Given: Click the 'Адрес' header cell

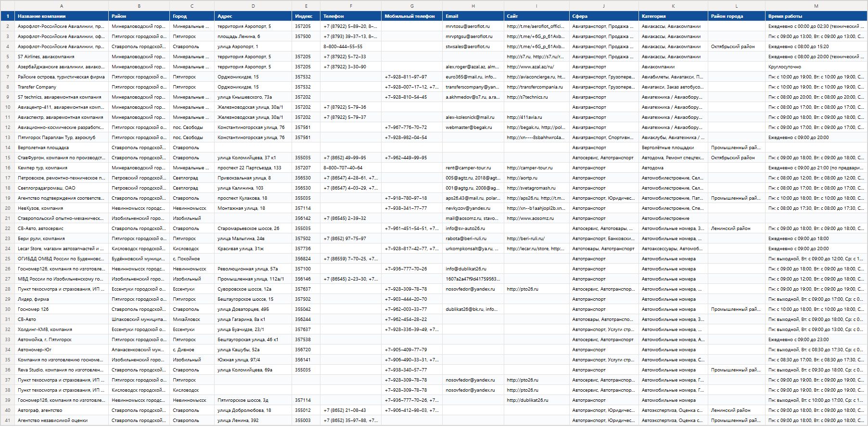Looking at the screenshot, I should (x=253, y=16).
